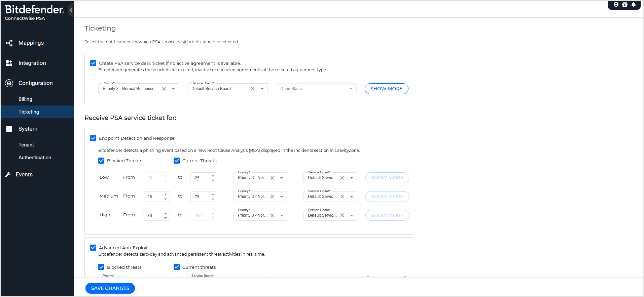Clear the High row service board value

pyautogui.click(x=342, y=215)
